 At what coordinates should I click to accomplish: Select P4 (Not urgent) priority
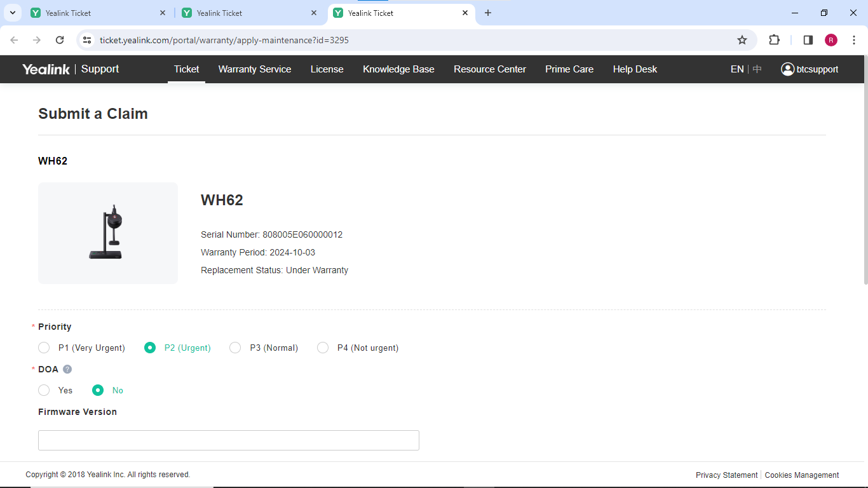coord(323,348)
